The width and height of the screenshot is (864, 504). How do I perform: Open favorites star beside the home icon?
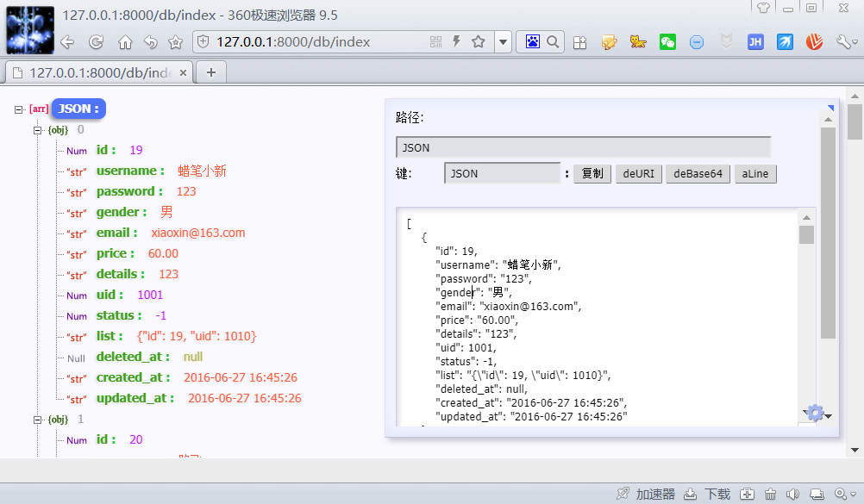coord(175,42)
